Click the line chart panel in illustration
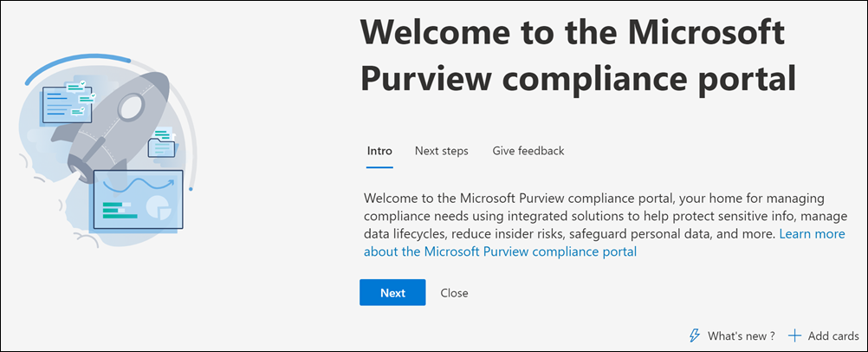 pos(139,199)
